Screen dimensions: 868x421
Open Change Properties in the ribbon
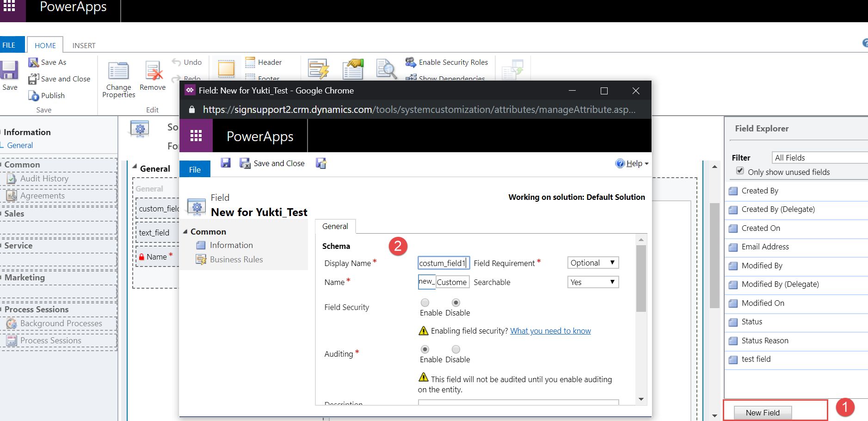click(118, 79)
